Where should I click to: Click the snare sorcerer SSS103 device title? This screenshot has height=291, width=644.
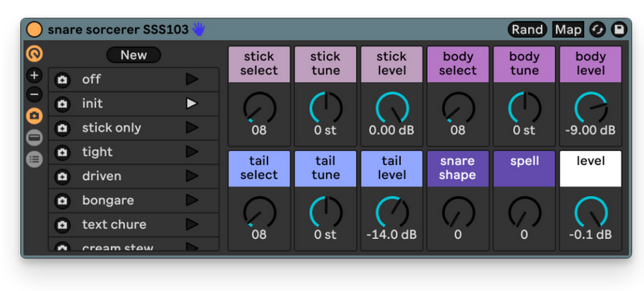pyautogui.click(x=118, y=29)
